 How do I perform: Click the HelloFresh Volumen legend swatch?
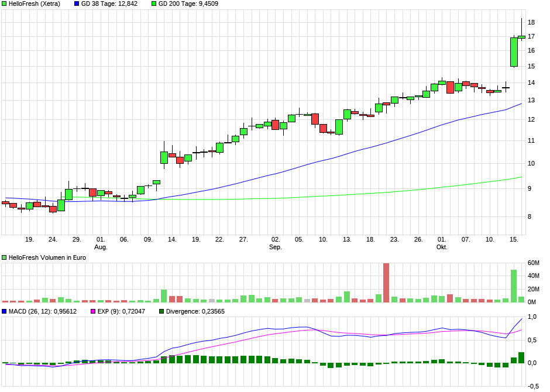[4, 257]
